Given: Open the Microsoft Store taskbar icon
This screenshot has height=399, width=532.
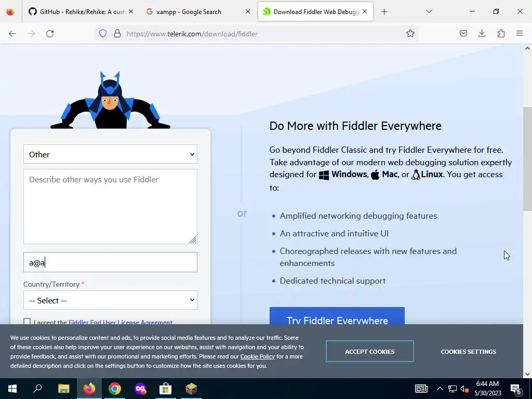Looking at the screenshot, I should click(166, 389).
